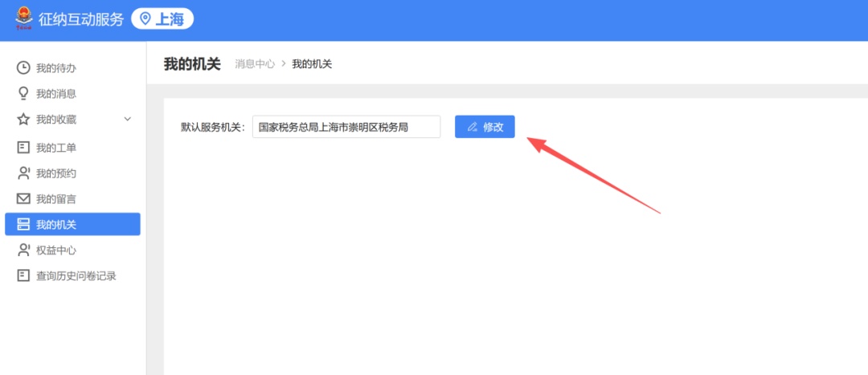Click the 默认服务机关 field label

[213, 127]
